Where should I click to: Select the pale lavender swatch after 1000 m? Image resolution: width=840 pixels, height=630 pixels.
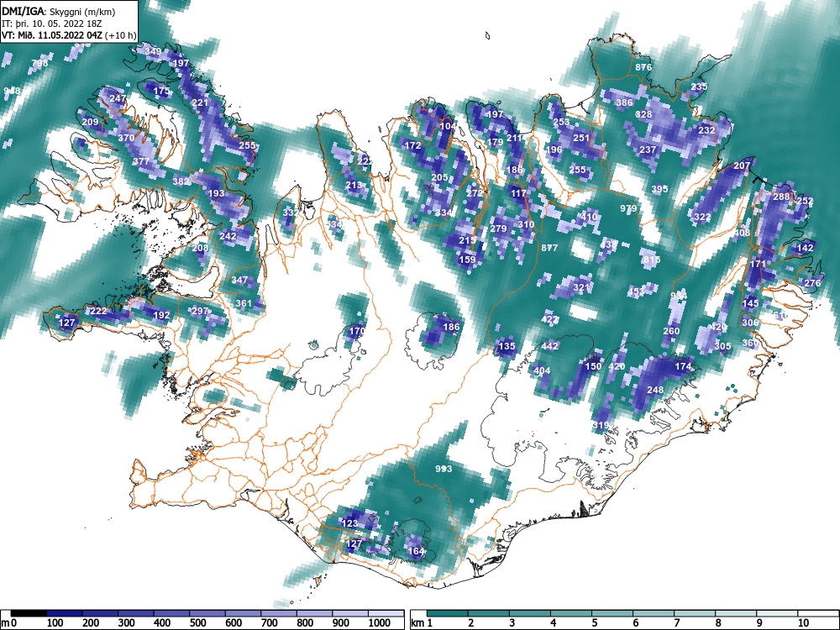[386, 613]
